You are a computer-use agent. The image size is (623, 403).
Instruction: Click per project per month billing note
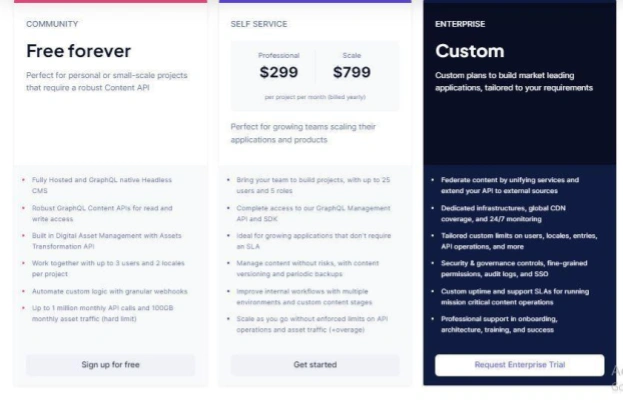pyautogui.click(x=315, y=97)
